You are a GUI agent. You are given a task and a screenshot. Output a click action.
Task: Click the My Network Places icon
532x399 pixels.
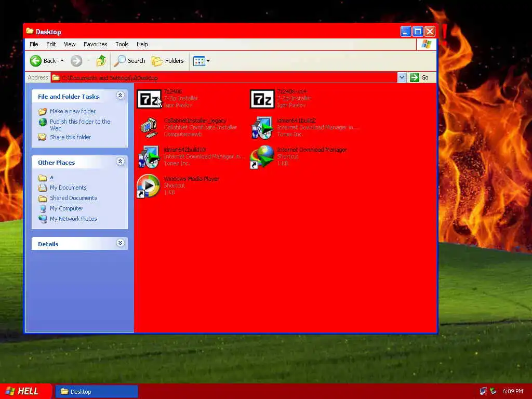click(43, 219)
